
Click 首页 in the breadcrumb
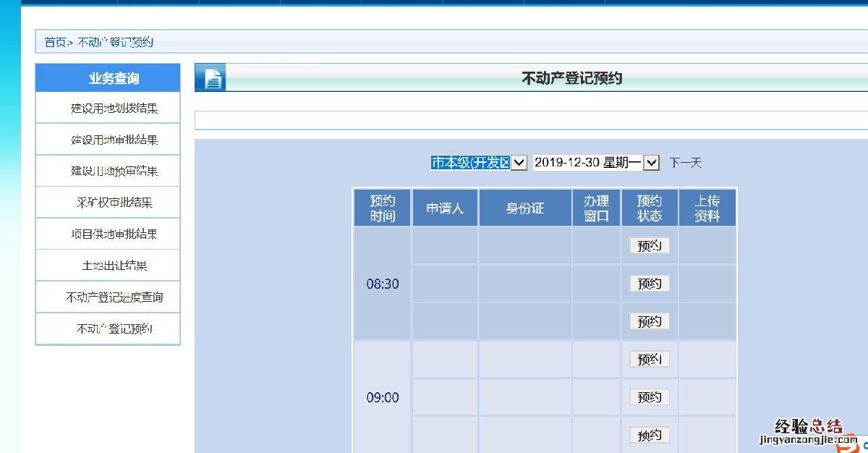point(55,43)
